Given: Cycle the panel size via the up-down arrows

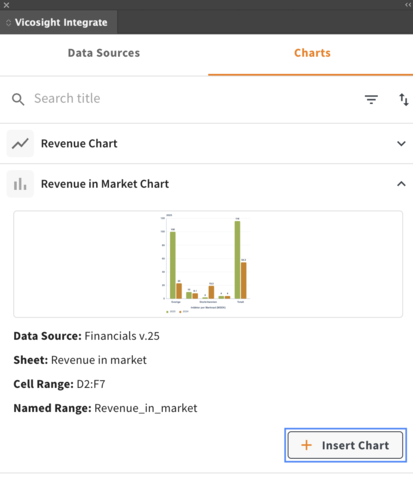Looking at the screenshot, I should [9, 23].
